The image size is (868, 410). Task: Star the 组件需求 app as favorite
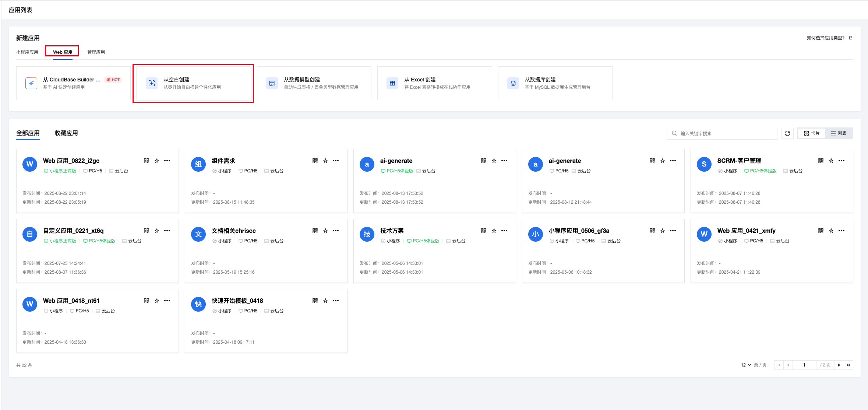tap(325, 161)
